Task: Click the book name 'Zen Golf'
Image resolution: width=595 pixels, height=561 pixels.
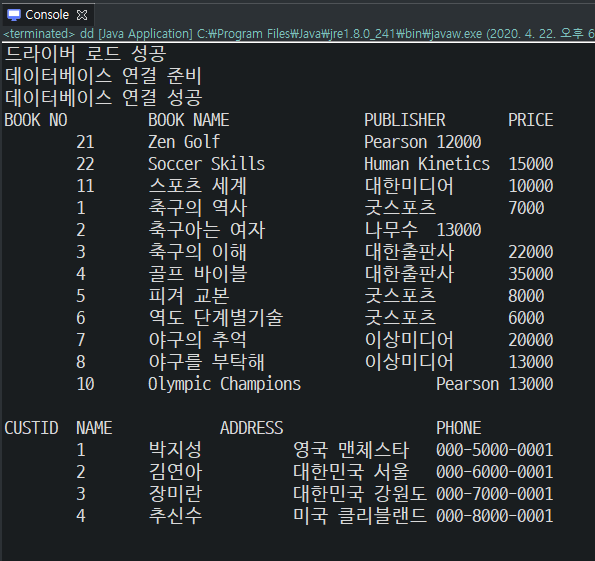Action: click(x=184, y=142)
